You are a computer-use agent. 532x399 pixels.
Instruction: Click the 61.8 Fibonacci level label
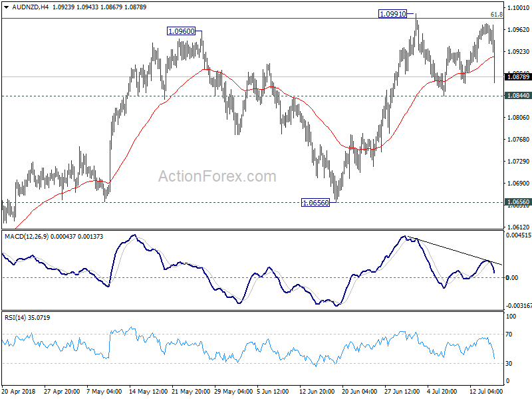(496, 14)
